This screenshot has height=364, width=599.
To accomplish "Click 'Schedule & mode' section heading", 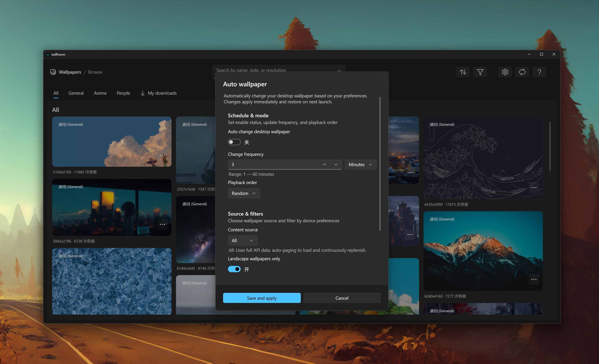I will (x=248, y=115).
